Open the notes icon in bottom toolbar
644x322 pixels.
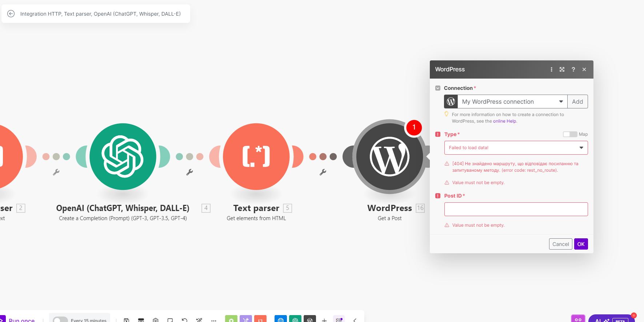(x=170, y=320)
